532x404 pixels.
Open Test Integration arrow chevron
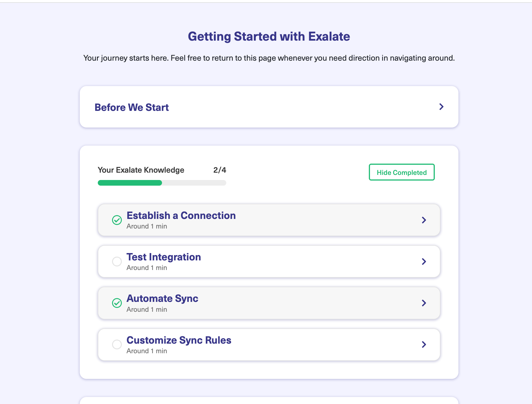pos(424,262)
